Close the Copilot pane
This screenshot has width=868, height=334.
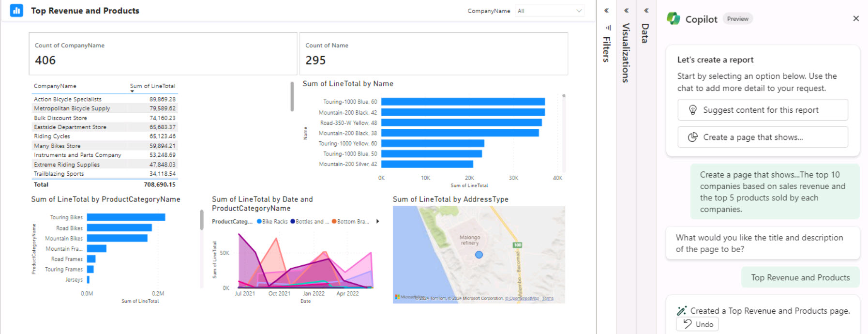[x=855, y=18]
